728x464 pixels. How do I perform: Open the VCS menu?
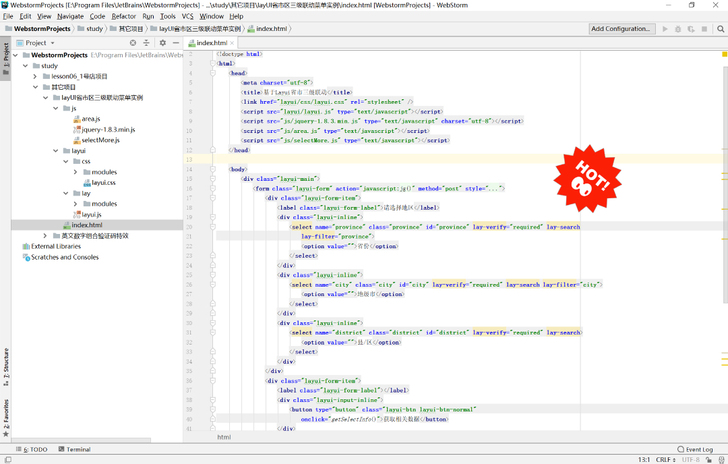point(187,16)
